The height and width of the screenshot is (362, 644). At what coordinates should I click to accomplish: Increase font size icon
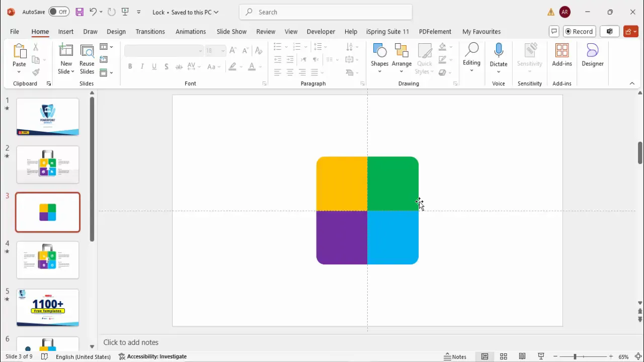[233, 50]
